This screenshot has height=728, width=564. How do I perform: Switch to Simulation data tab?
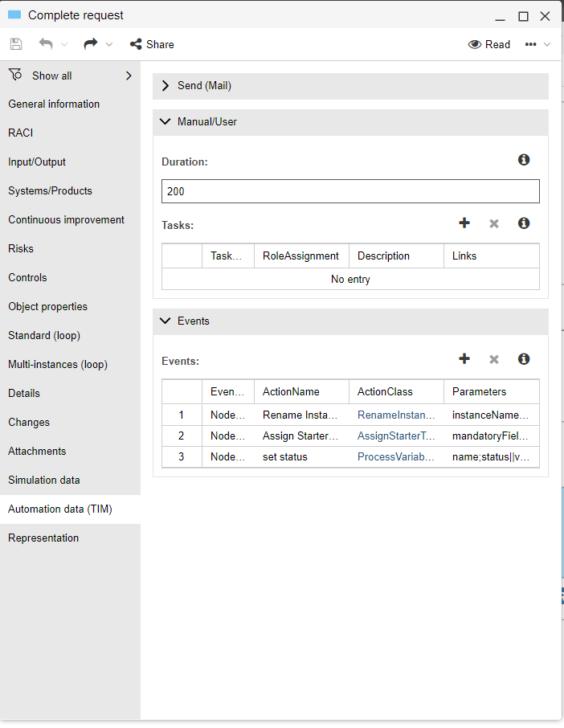[x=44, y=481]
